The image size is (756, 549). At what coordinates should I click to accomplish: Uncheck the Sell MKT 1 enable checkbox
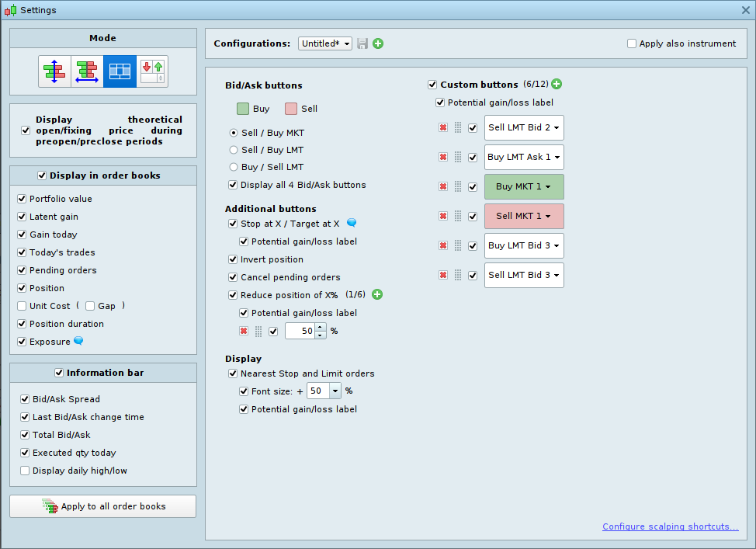point(473,216)
